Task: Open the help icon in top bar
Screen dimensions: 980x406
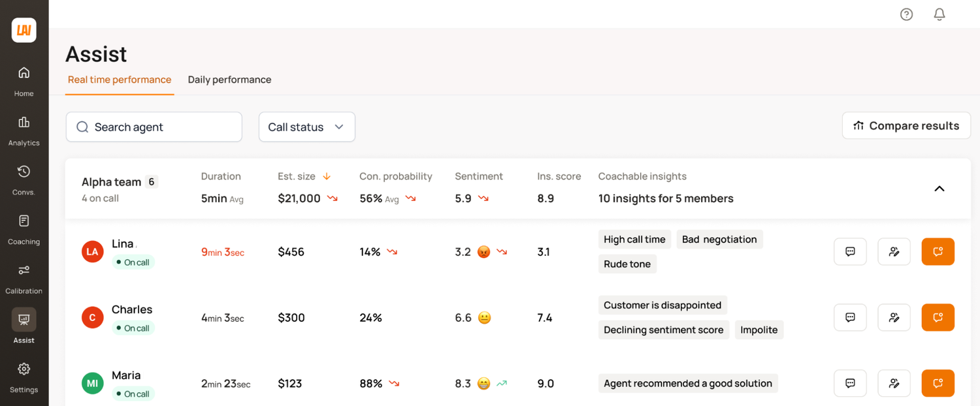Action: click(x=906, y=14)
